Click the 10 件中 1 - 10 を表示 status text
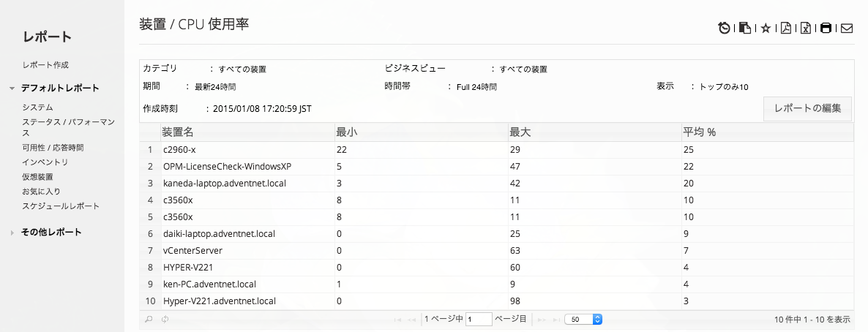Screen dimensions: 868x332 click(812, 320)
